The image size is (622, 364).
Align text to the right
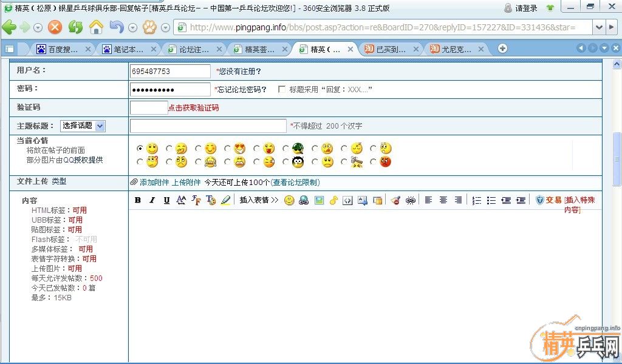[x=458, y=200]
